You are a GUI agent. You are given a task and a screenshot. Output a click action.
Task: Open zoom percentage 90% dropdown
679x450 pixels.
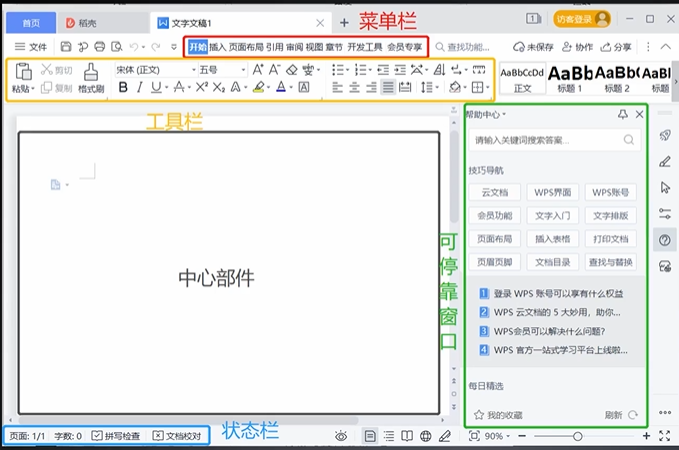pos(497,436)
